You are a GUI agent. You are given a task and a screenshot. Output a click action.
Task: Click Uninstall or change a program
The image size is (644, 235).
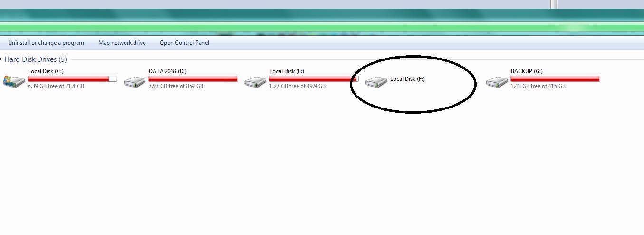click(46, 43)
